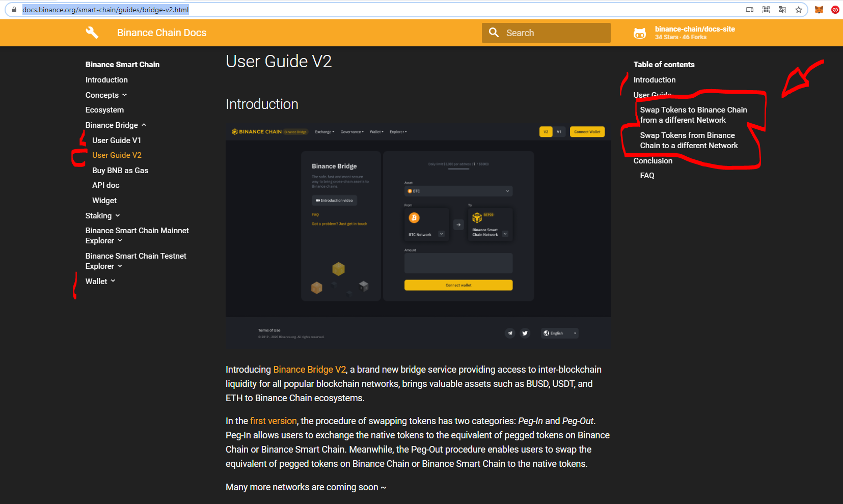The image size is (843, 504).
Task: Click the 34 Stars 46 Forks text
Action: tap(681, 37)
